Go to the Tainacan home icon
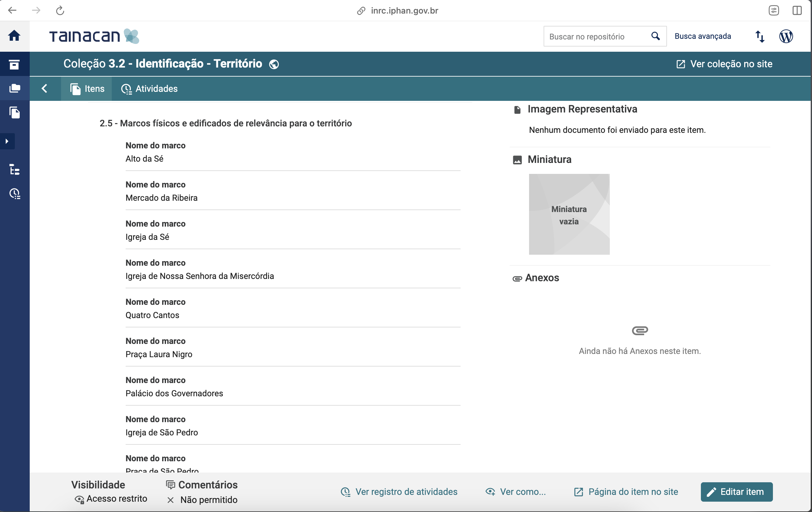The image size is (812, 512). click(14, 36)
